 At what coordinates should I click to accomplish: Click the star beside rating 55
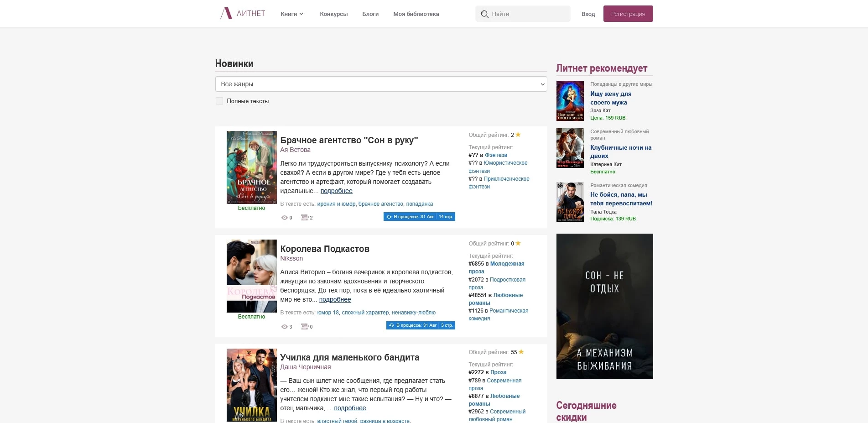pyautogui.click(x=521, y=352)
